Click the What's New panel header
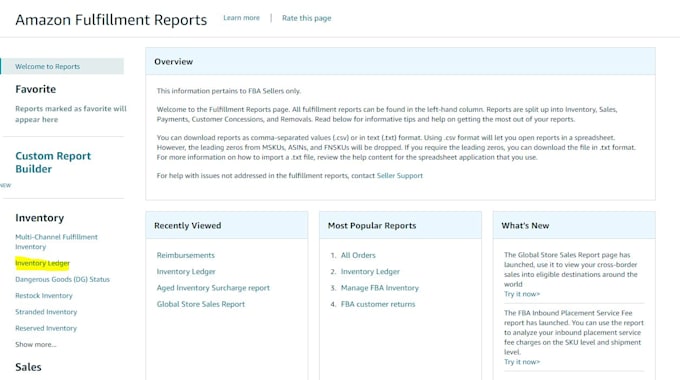The image size is (680, 380). pyautogui.click(x=574, y=226)
